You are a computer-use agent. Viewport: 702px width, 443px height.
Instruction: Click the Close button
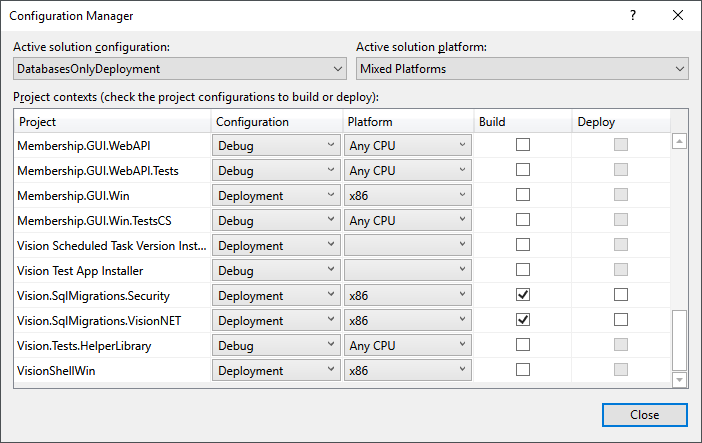(644, 415)
